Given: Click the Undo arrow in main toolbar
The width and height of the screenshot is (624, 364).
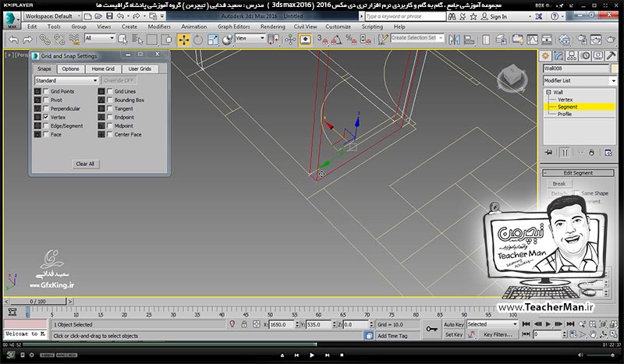Looking at the screenshot, I should (13, 40).
